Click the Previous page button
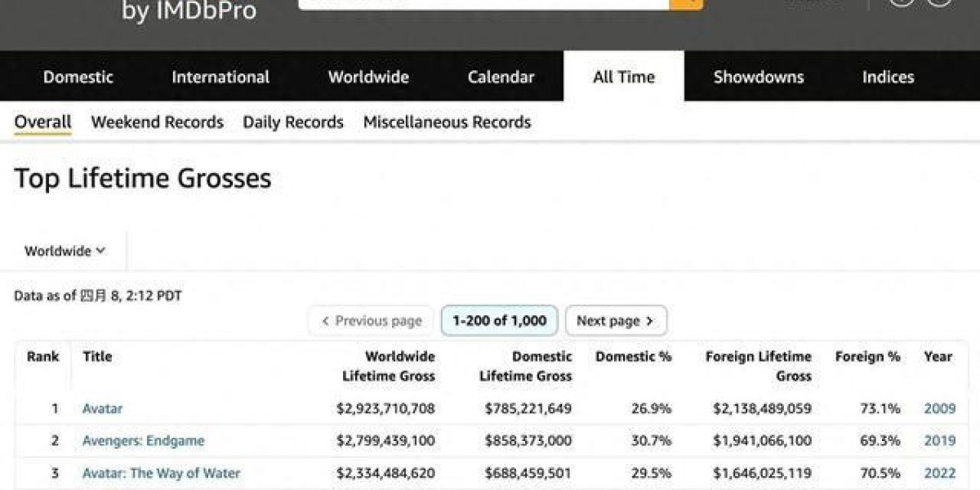This screenshot has height=490, width=980. [372, 321]
